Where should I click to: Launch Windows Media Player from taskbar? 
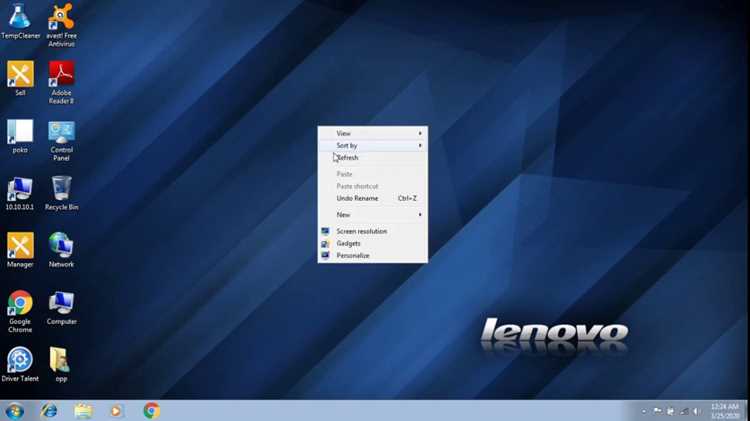tap(116, 411)
